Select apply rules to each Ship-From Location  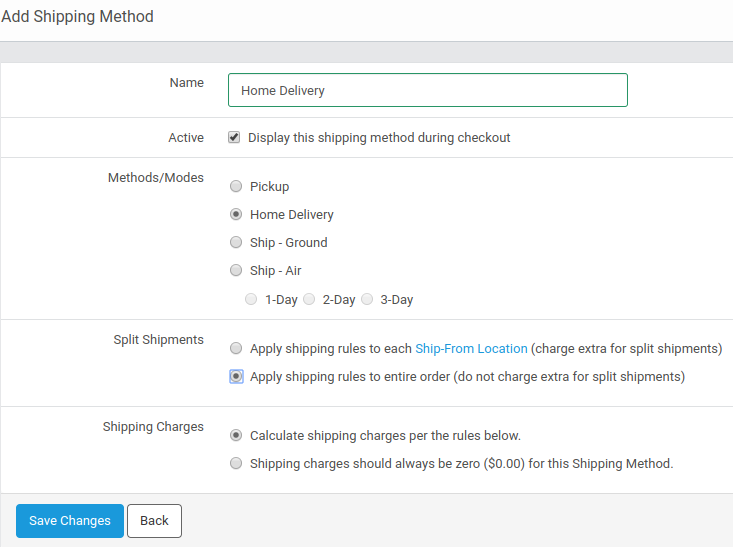[236, 348]
